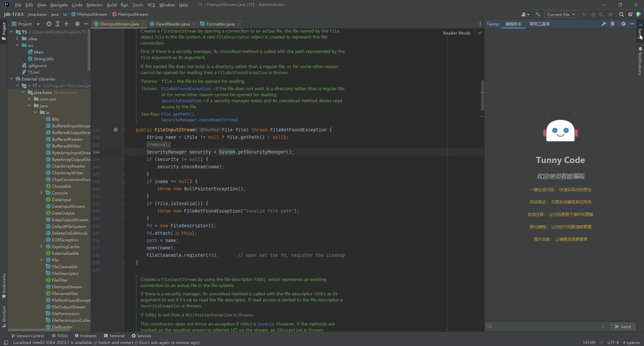Click the Tunny chat input field
Image resolution: width=644 pixels, height=346 pixels.
(x=545, y=327)
